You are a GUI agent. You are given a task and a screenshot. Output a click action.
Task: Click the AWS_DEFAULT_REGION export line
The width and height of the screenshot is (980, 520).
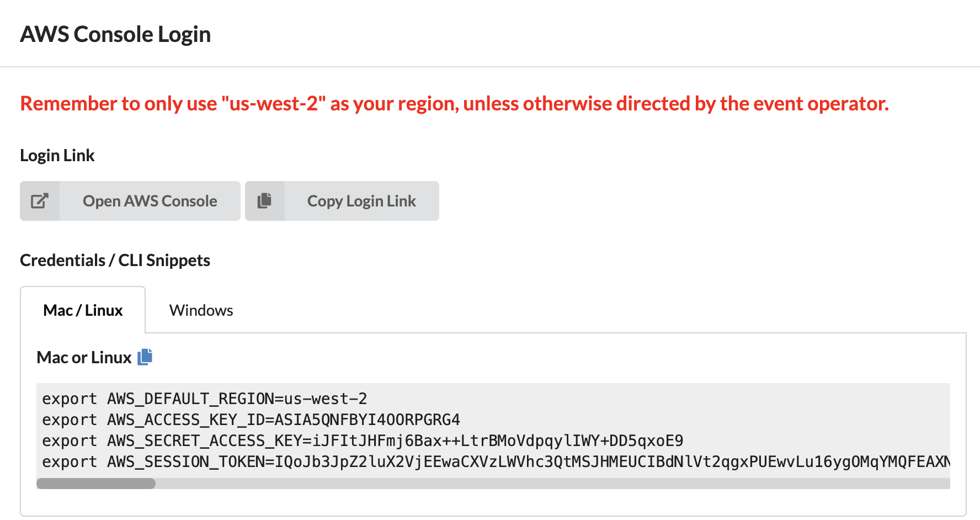pos(205,399)
